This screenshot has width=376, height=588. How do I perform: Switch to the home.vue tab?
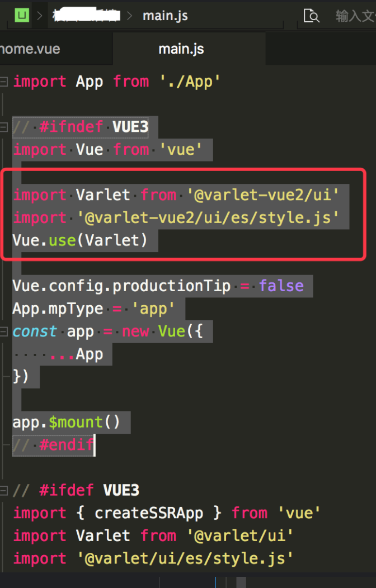[x=30, y=49]
